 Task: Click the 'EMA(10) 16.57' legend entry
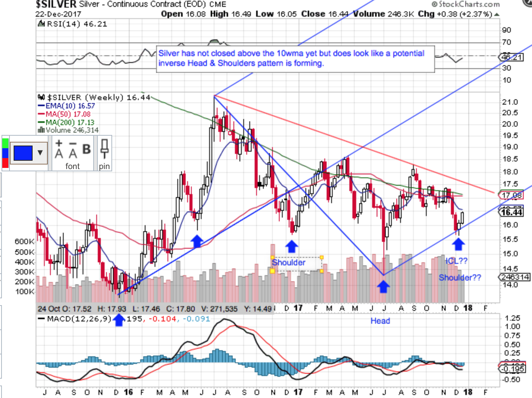[x=70, y=106]
